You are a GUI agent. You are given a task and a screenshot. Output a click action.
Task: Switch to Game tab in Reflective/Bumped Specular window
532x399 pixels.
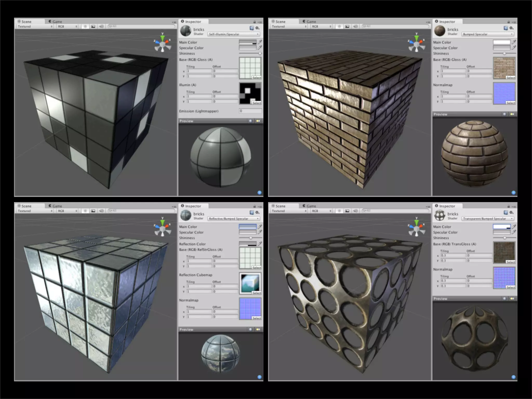coord(55,206)
